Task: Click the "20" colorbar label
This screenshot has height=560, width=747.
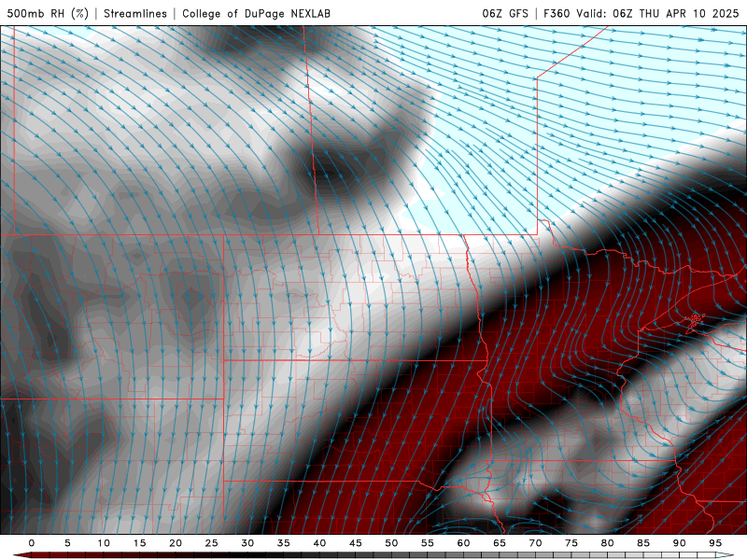Action: click(x=176, y=543)
